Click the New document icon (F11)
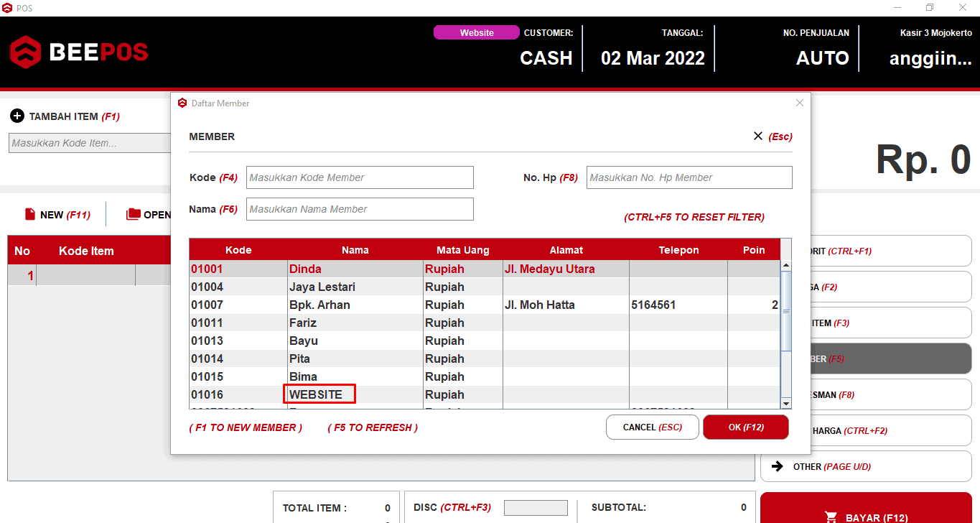The width and height of the screenshot is (980, 523). click(x=30, y=214)
